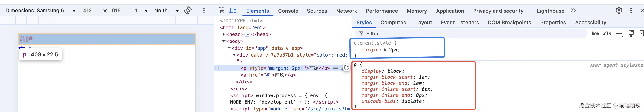Open the Application tab
The width and height of the screenshot is (644, 112).
(450, 11)
